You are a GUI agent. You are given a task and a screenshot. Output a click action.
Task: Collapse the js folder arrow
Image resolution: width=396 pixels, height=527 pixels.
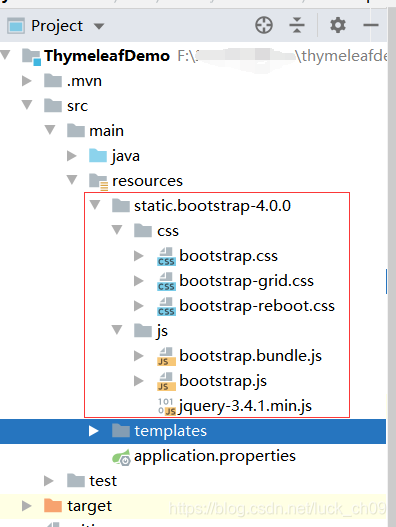coord(117,330)
